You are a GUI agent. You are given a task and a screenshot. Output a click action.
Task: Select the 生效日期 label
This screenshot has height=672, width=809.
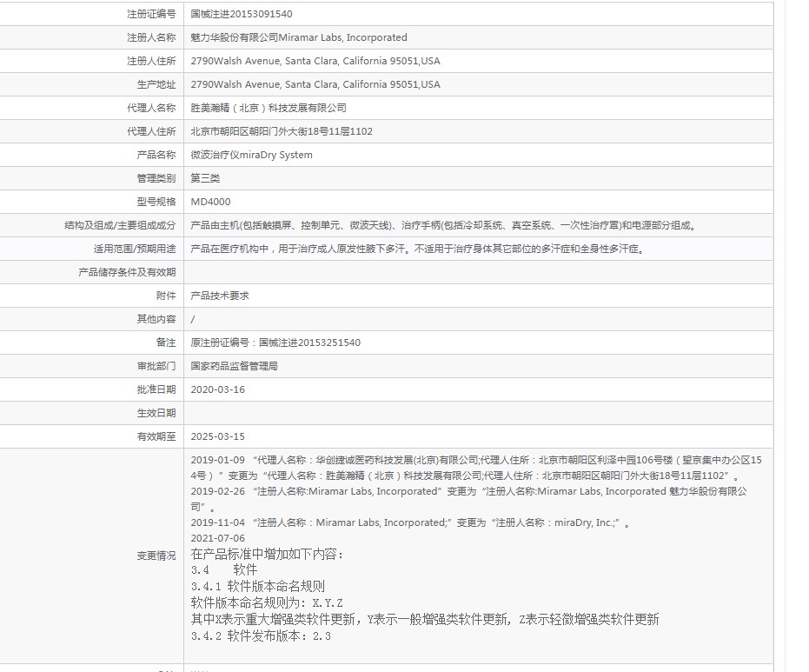156,414
